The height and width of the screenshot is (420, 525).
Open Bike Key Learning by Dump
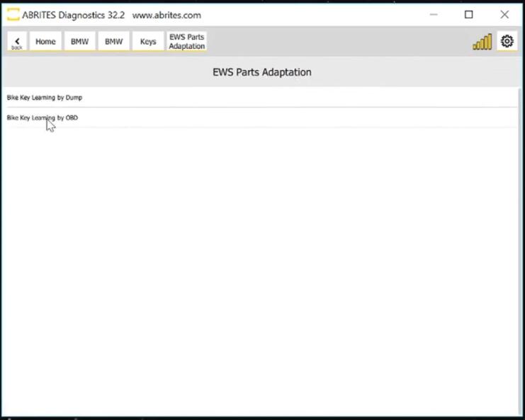pyautogui.click(x=262, y=98)
